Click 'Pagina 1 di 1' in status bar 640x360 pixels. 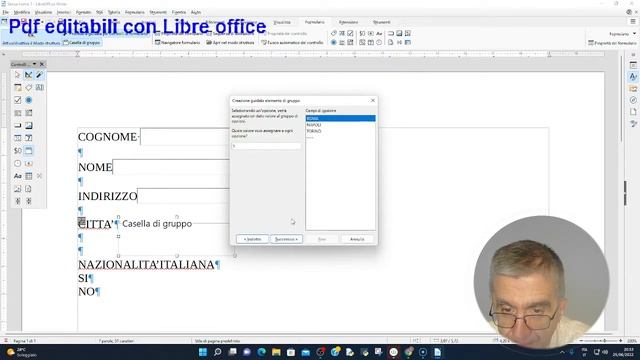click(24, 340)
